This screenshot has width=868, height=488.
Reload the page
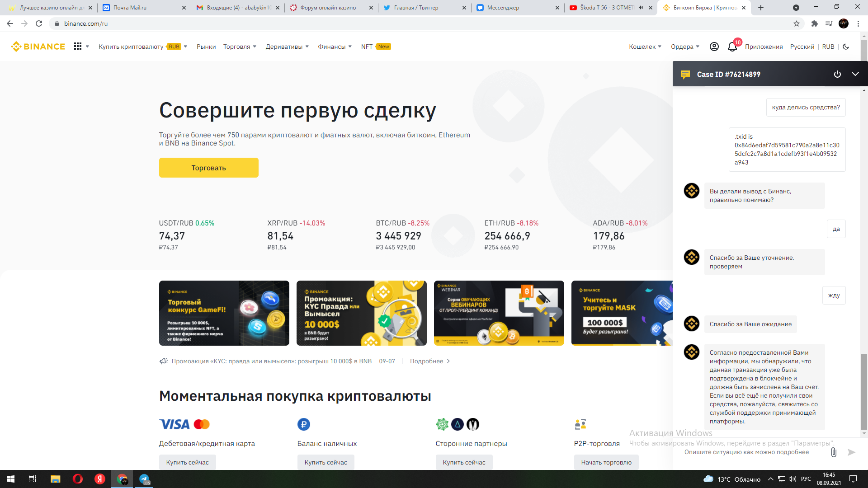pyautogui.click(x=39, y=23)
